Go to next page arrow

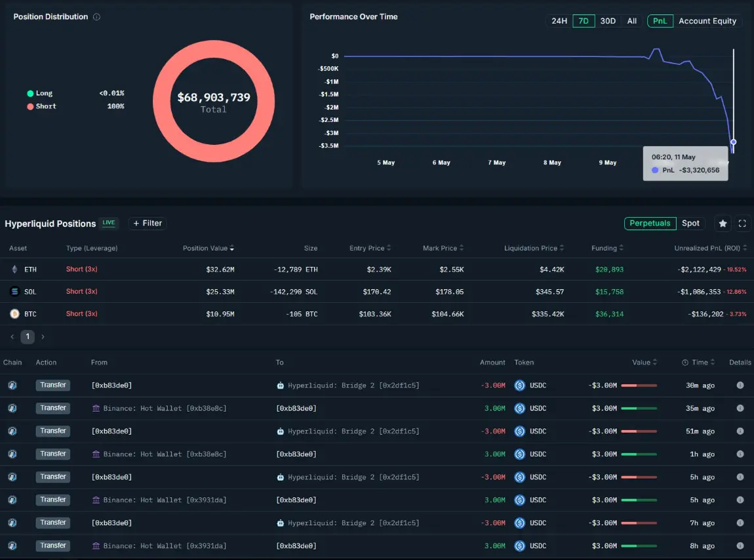click(x=43, y=337)
